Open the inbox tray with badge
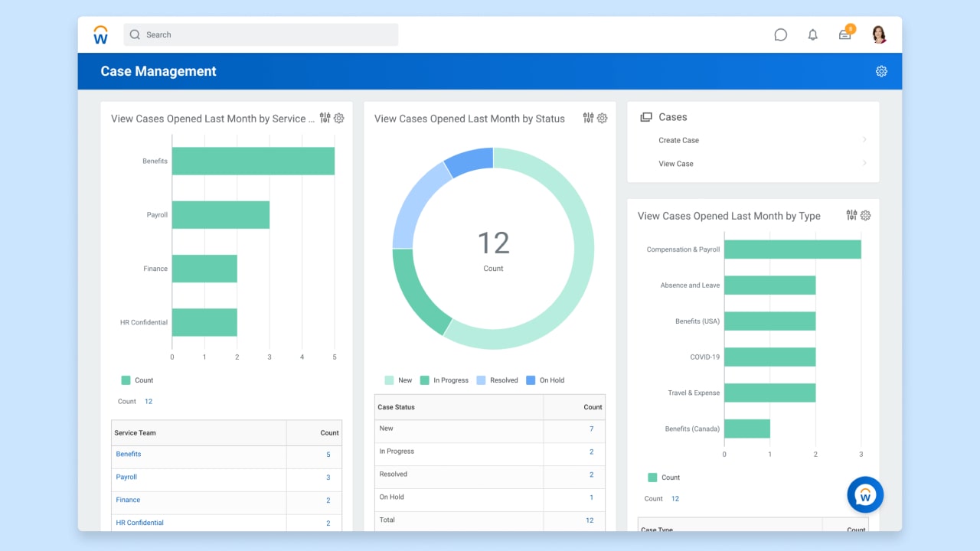Image resolution: width=980 pixels, height=551 pixels. click(846, 33)
